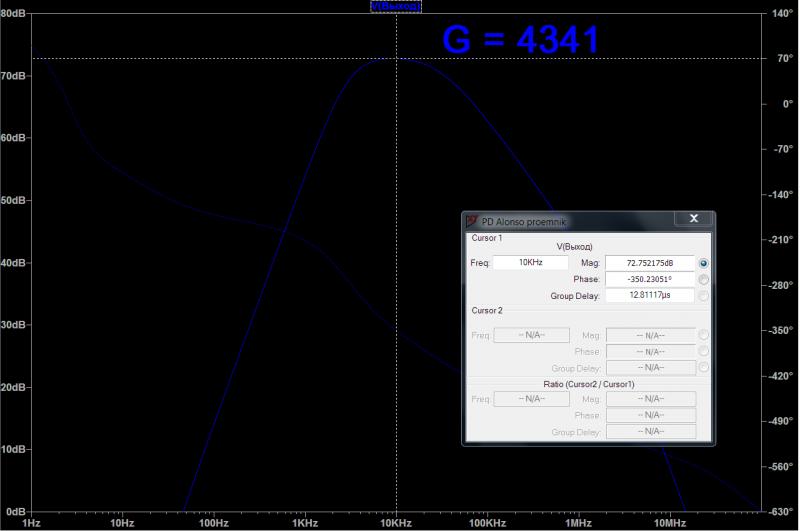This screenshot has height=531, width=800.
Task: Click the 100Hz label on the frequency axis
Action: [214, 523]
